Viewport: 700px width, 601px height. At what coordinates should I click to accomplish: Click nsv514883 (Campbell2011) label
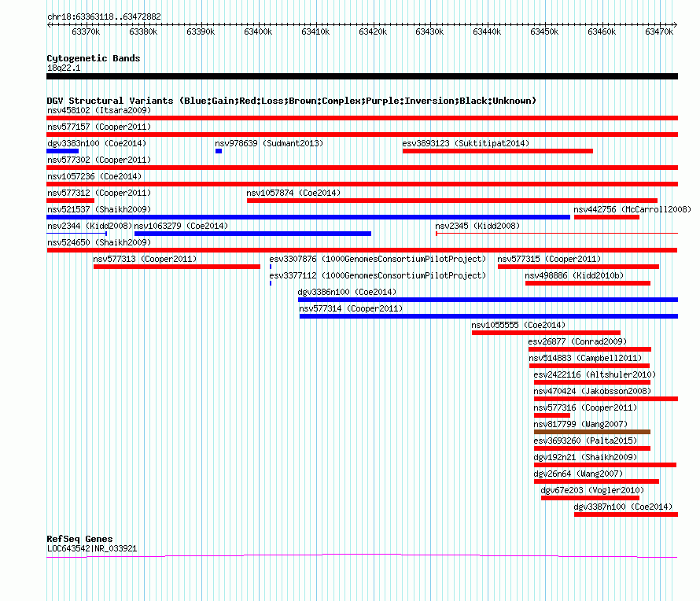tap(585, 358)
